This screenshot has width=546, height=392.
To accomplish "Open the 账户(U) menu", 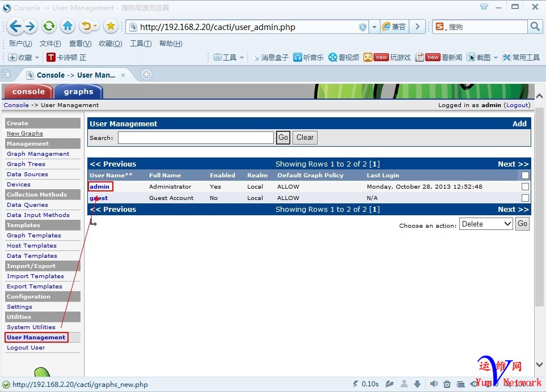I will pyautogui.click(x=20, y=44).
